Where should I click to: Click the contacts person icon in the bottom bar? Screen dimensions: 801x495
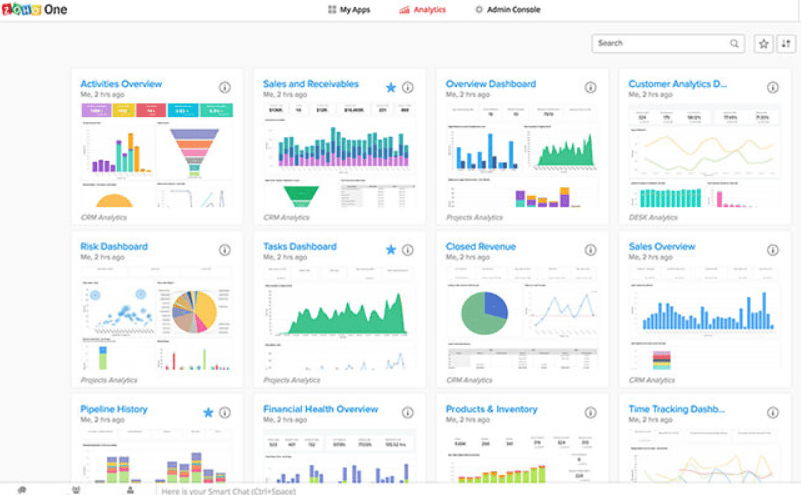(130, 490)
